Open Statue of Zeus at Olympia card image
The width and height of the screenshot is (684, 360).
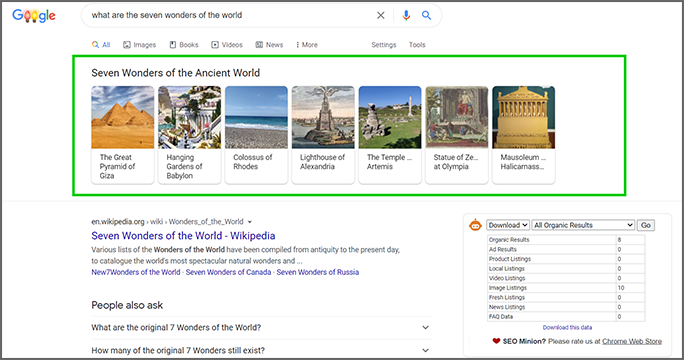457,117
